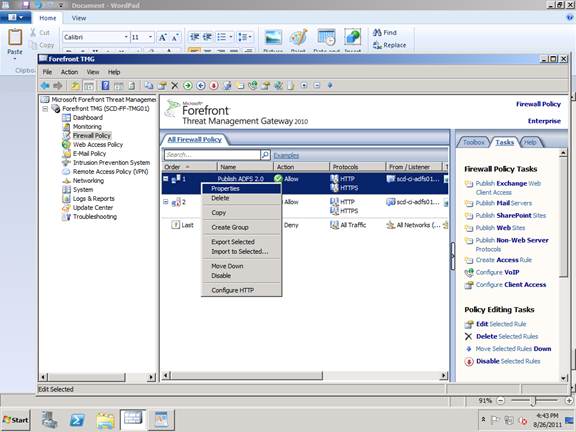Click the Date and time icon in WordPad
Image resolution: width=576 pixels, height=432 pixels.
(x=327, y=38)
